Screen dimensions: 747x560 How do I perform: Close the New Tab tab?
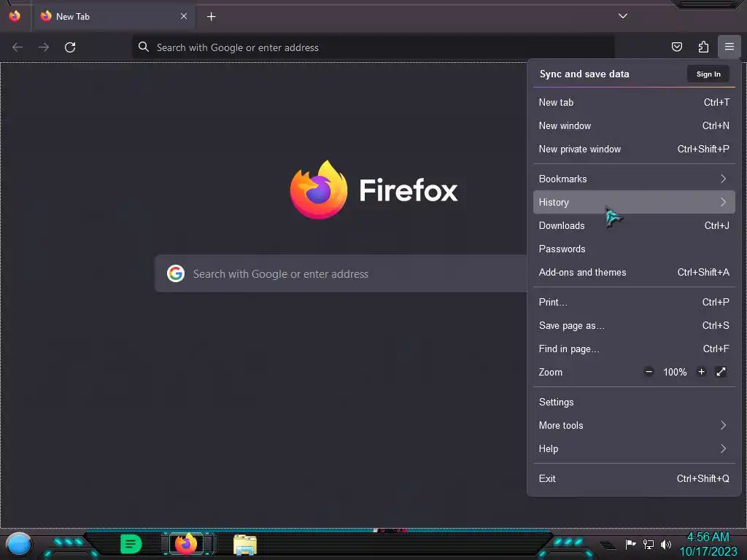184,16
